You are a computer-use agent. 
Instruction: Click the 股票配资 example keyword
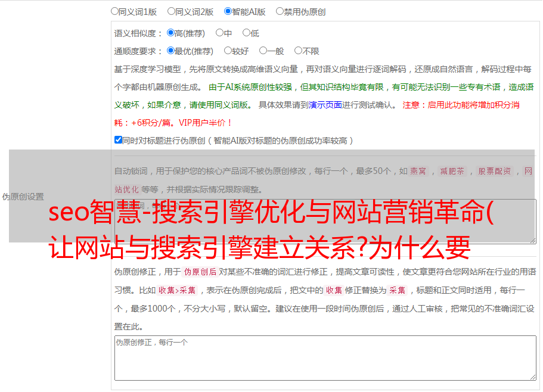click(x=495, y=171)
